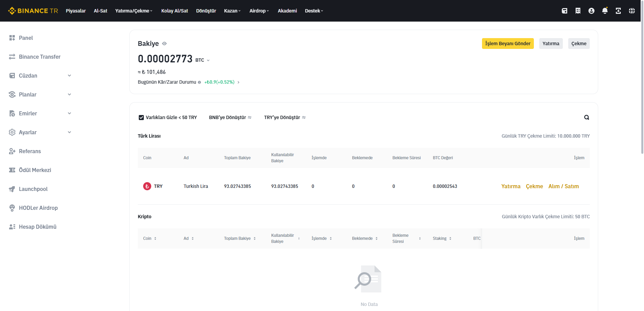Click the 0.00002773 balance figure
This screenshot has height=311, width=644.
(x=165, y=59)
